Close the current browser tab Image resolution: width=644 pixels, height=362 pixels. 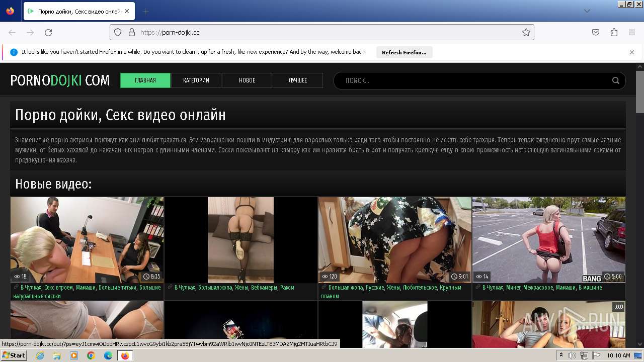(x=126, y=11)
